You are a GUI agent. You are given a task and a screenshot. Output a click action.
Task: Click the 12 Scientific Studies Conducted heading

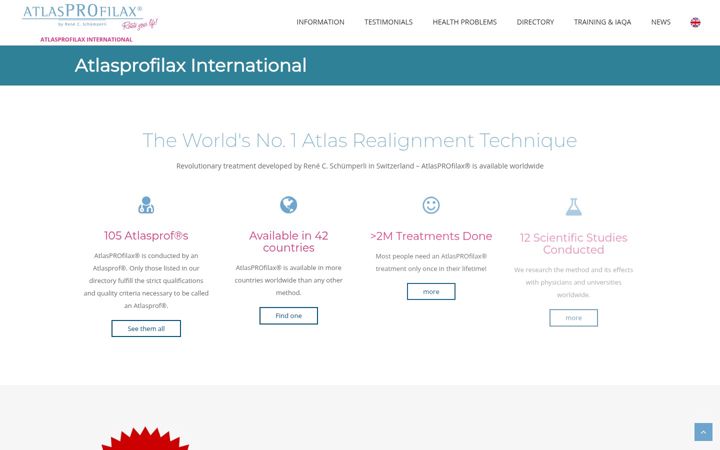click(x=574, y=243)
